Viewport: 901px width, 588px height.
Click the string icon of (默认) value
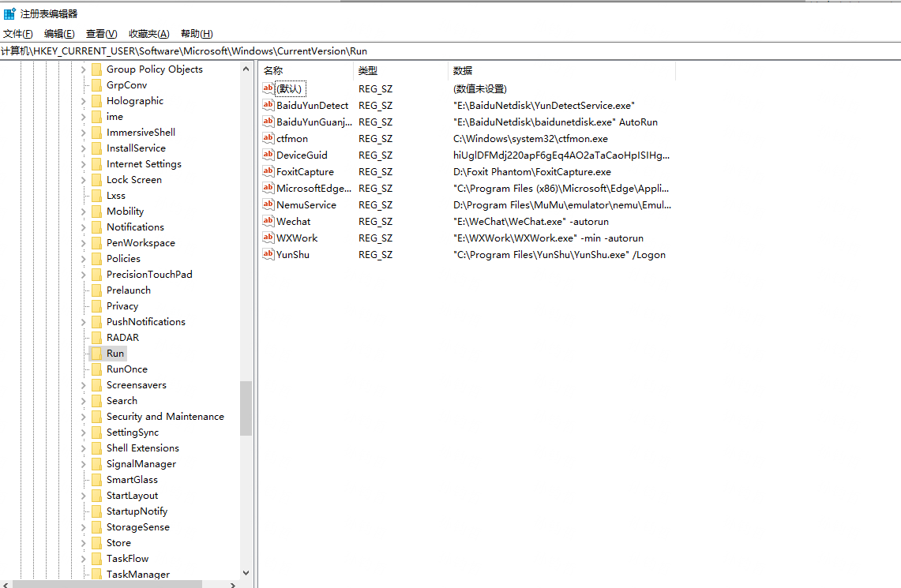pos(268,88)
